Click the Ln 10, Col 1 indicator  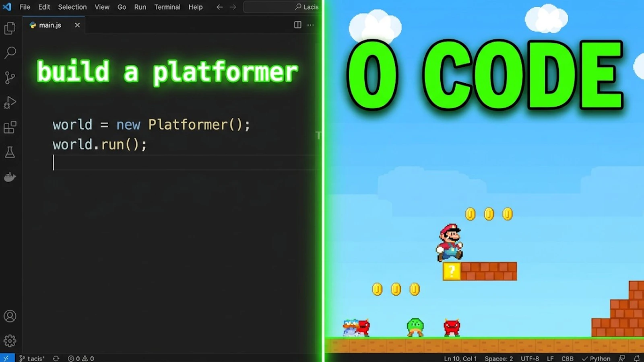click(460, 358)
